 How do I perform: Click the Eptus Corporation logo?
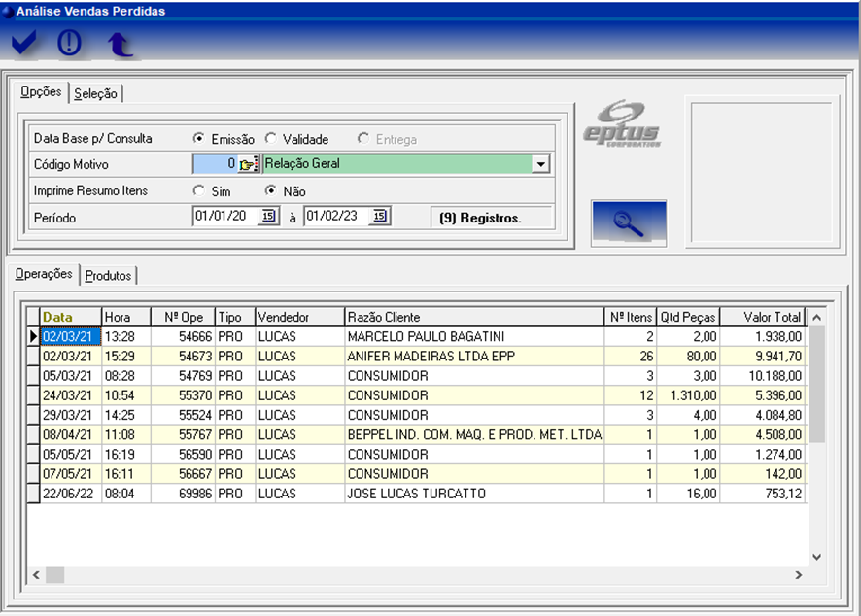(x=622, y=123)
